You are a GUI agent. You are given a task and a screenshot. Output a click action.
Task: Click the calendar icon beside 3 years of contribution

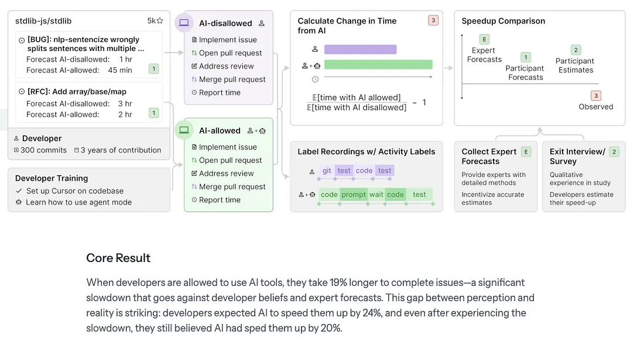[x=77, y=150]
